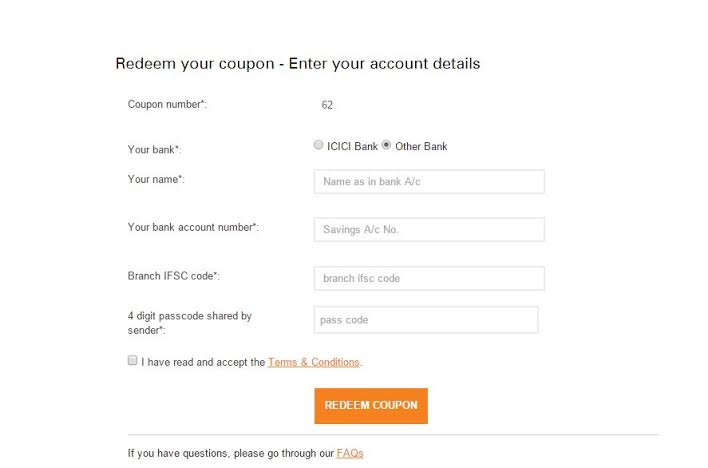Click the coupon number value 62
The image size is (708, 468).
pos(327,104)
